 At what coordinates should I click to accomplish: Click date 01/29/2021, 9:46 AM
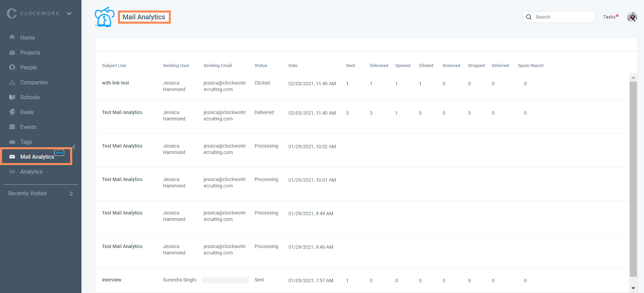(311, 247)
